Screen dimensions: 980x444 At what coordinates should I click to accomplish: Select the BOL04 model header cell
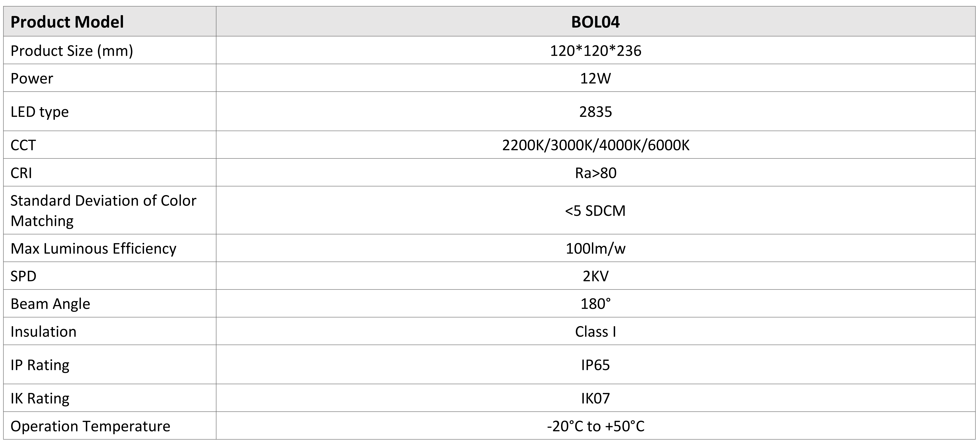pyautogui.click(x=595, y=21)
